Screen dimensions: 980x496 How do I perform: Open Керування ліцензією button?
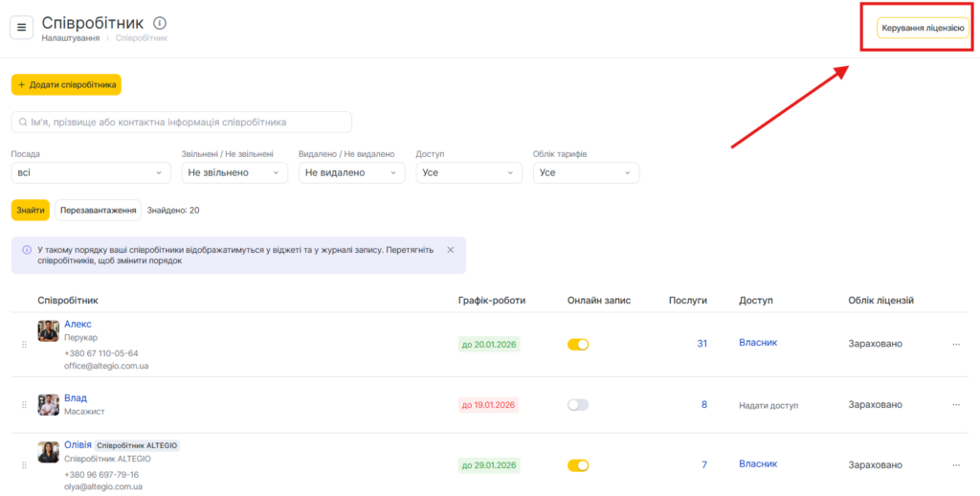[923, 29]
